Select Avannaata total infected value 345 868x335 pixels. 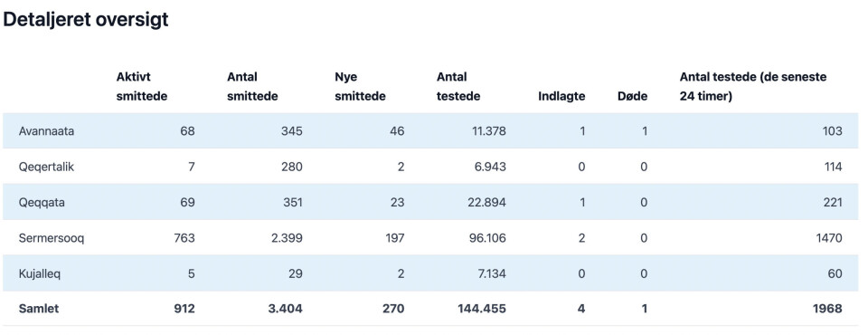(291, 131)
